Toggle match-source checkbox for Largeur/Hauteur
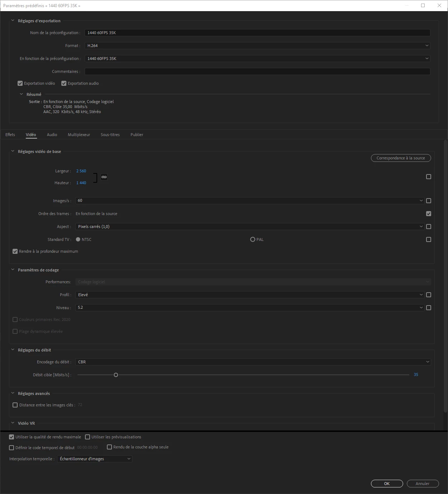 pos(429,177)
